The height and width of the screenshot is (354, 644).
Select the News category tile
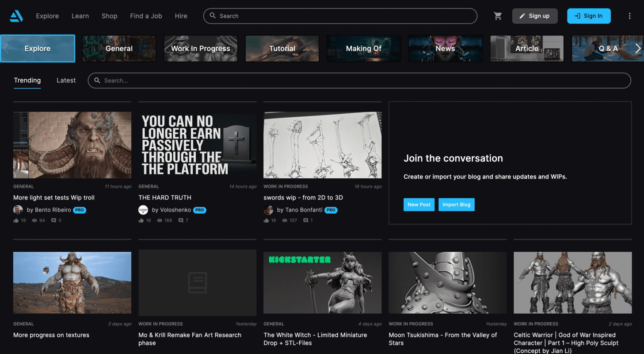tap(445, 49)
